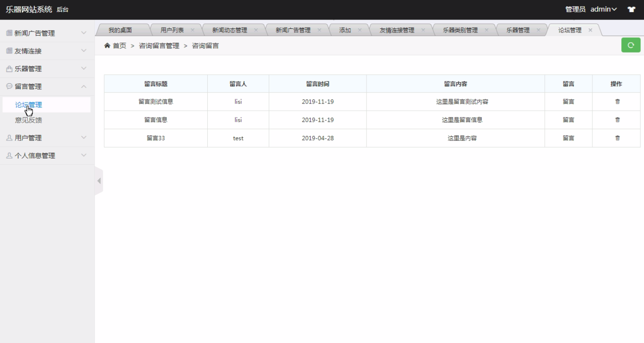The height and width of the screenshot is (343, 644).
Task: Click the 2019-04-28 date cell
Action: tap(318, 138)
